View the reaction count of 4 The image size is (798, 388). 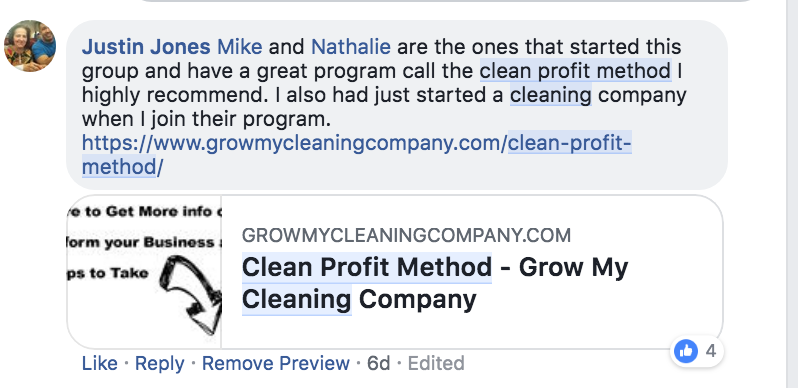click(x=711, y=351)
